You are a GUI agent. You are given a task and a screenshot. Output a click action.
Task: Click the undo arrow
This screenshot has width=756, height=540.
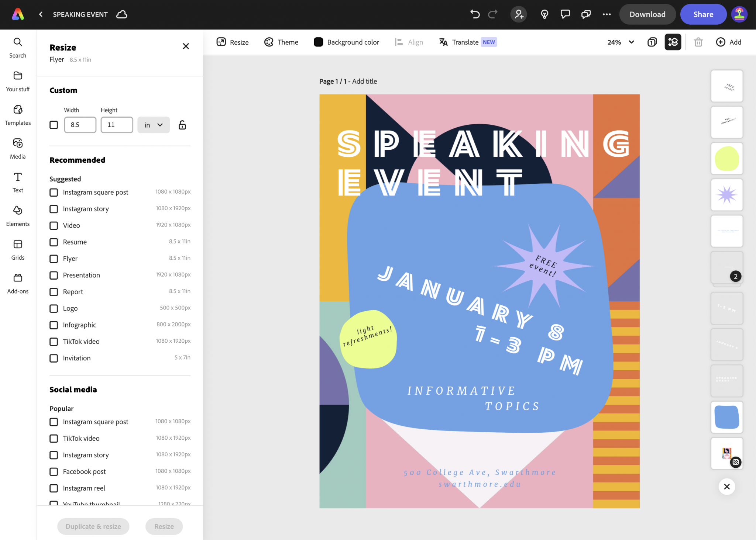click(x=475, y=14)
